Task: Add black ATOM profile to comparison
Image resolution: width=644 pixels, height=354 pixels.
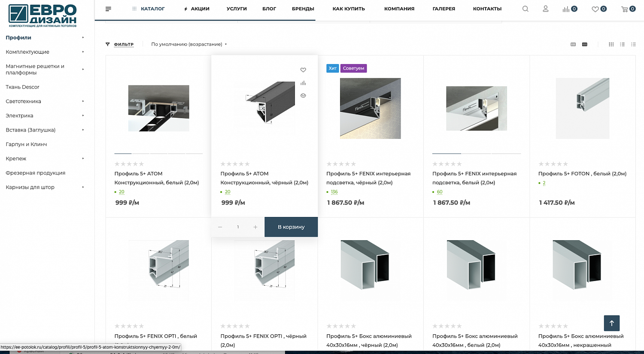Action: click(303, 83)
